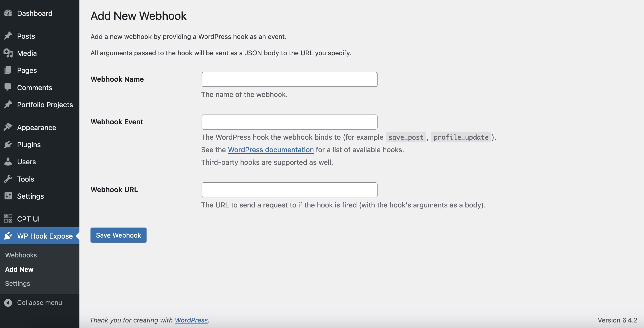644x328 pixels.
Task: Select the WP Hook Expose menu
Action: [40, 236]
